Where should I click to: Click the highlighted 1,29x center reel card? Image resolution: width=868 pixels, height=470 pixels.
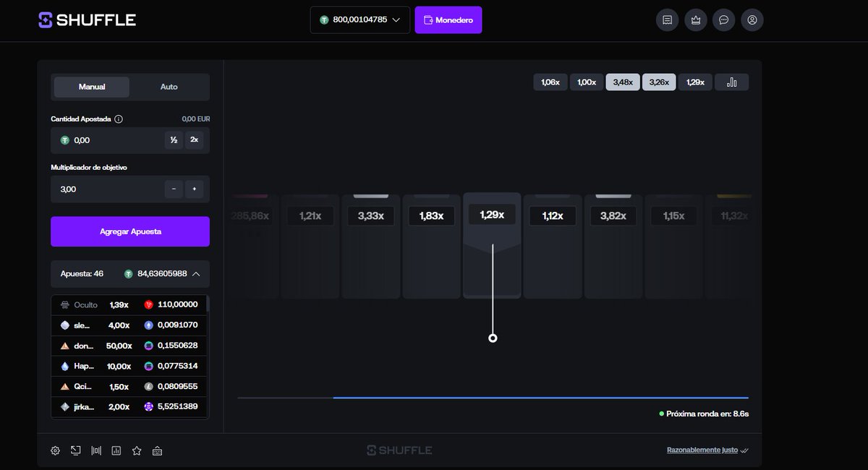(492, 244)
